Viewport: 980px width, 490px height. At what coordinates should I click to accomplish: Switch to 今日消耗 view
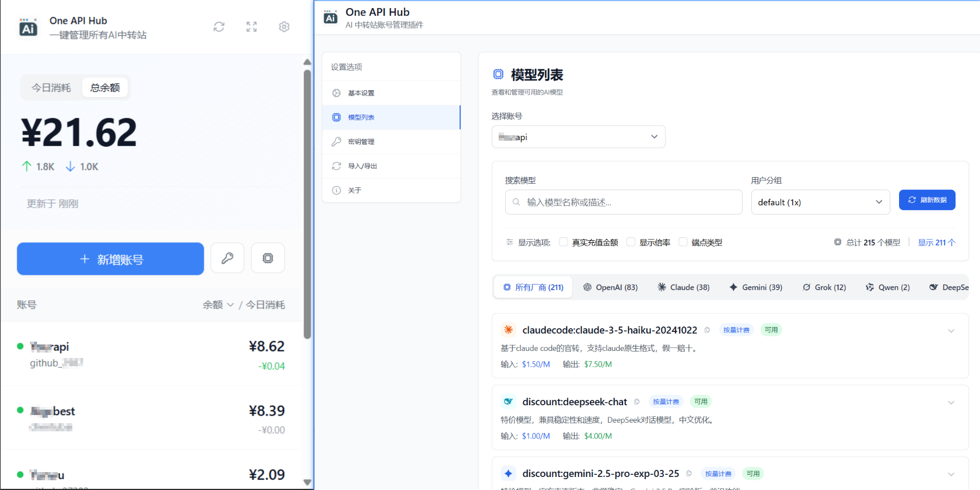51,87
